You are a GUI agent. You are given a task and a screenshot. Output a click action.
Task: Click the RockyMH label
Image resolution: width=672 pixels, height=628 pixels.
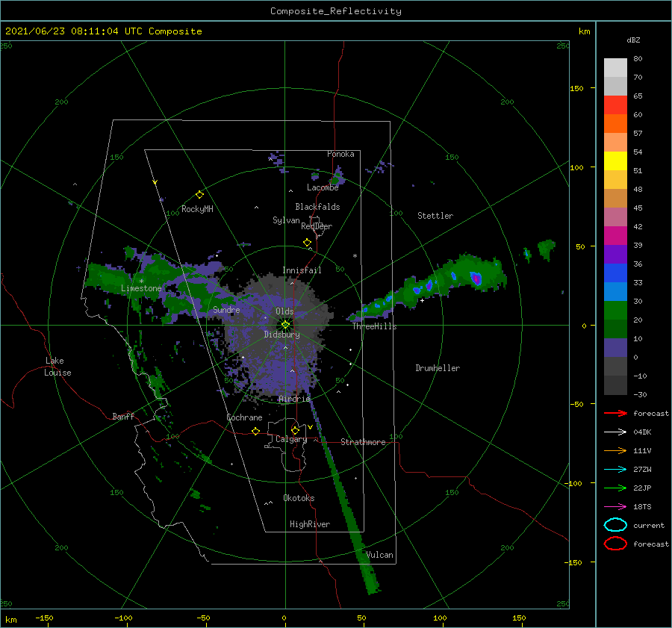(x=197, y=209)
